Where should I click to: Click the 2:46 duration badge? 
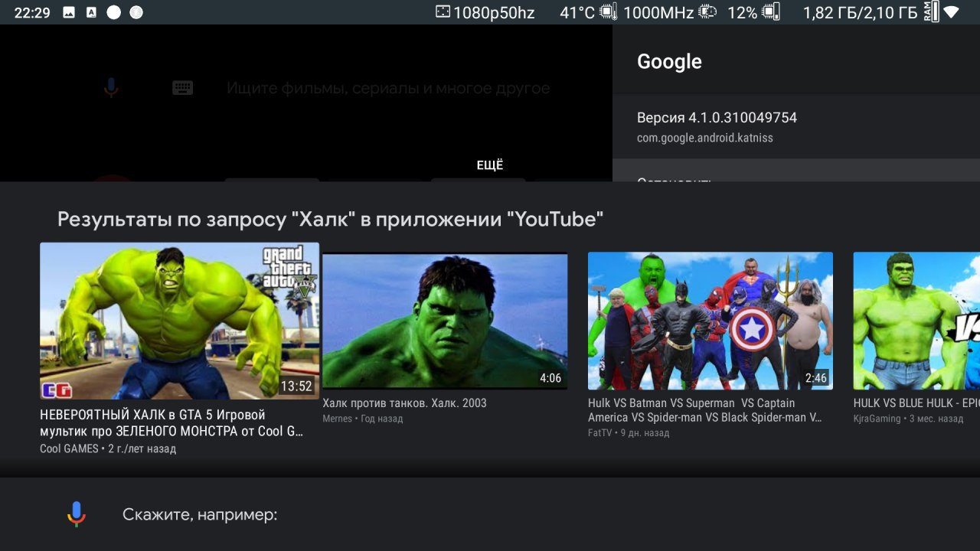[x=816, y=378]
